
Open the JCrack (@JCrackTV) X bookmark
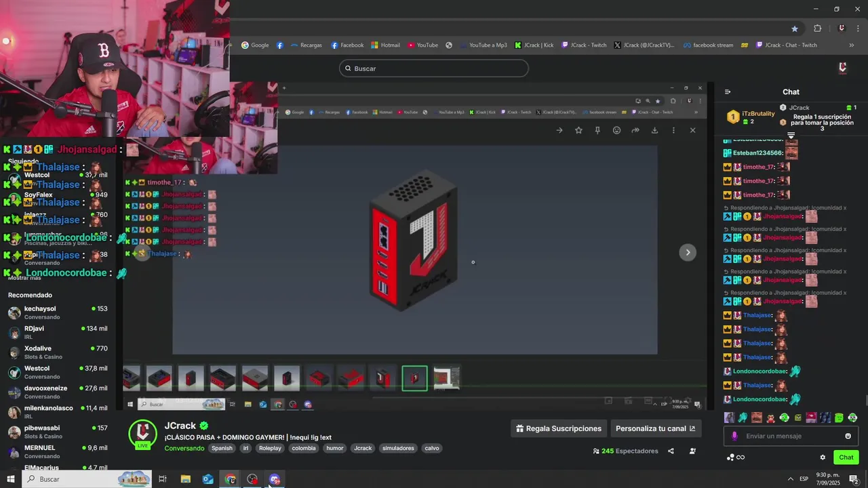[x=644, y=45]
